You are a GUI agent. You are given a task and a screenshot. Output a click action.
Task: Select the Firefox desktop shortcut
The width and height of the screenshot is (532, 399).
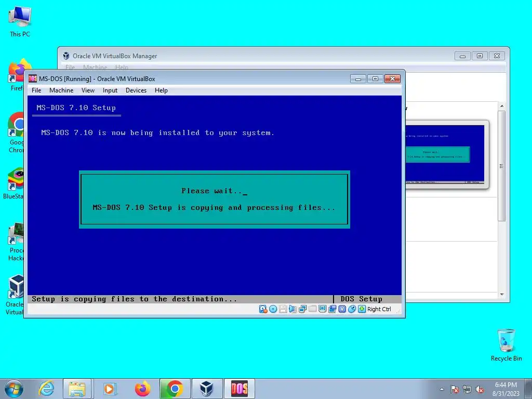[17, 75]
